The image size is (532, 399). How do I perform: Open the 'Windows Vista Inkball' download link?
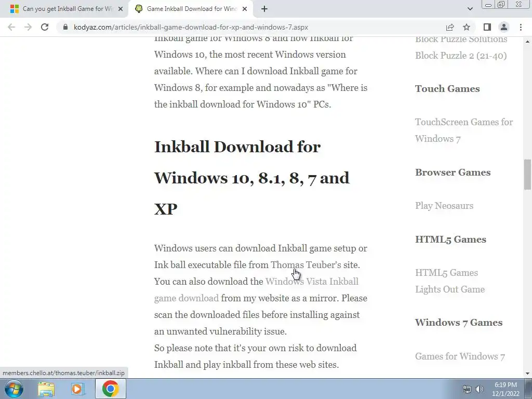[256, 290]
